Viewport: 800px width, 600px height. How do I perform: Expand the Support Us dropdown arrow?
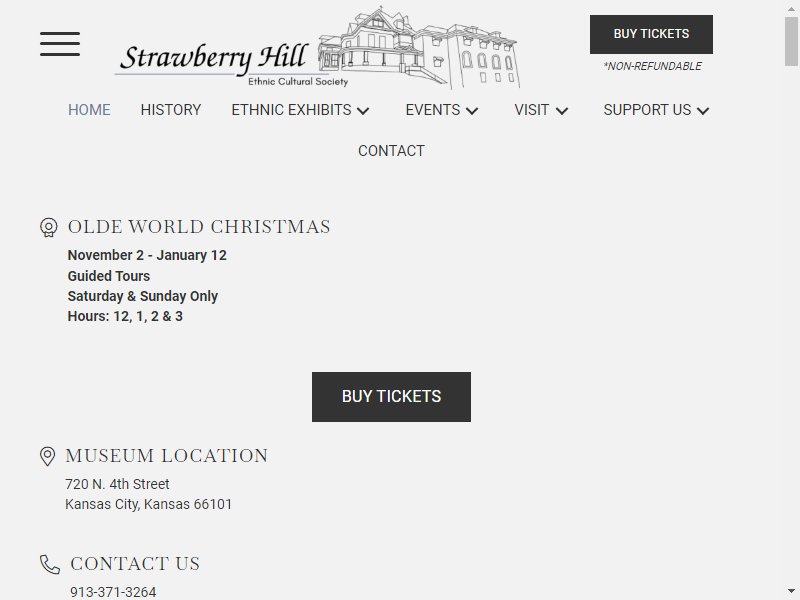703,111
